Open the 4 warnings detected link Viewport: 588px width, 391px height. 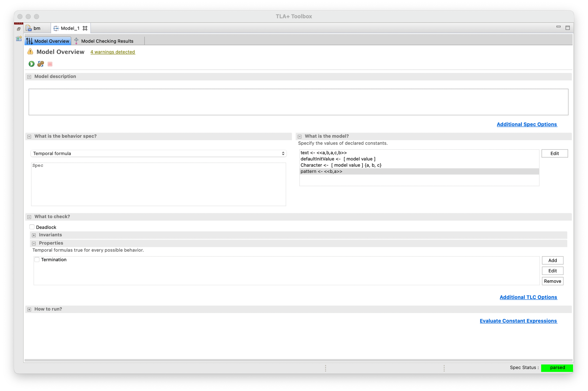(113, 52)
